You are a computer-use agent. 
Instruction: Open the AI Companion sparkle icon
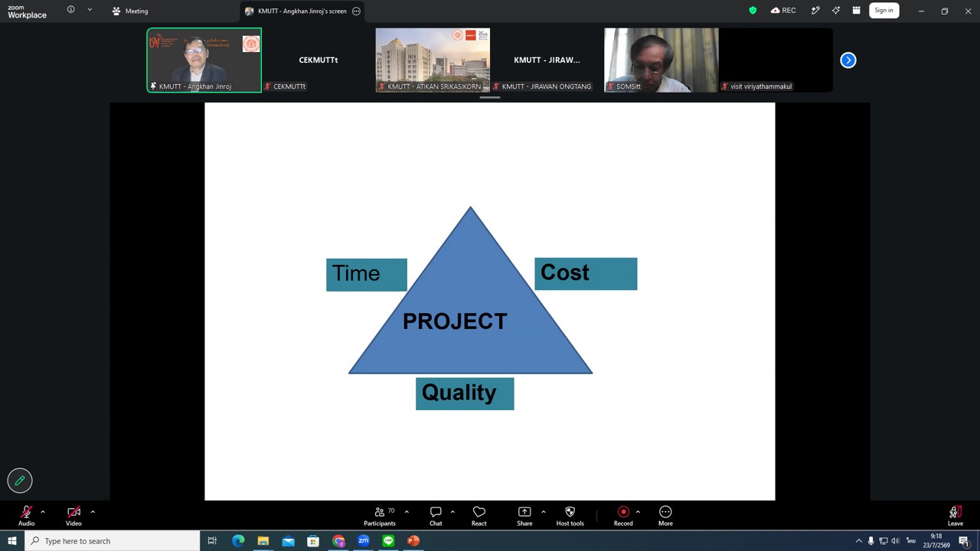pos(836,11)
